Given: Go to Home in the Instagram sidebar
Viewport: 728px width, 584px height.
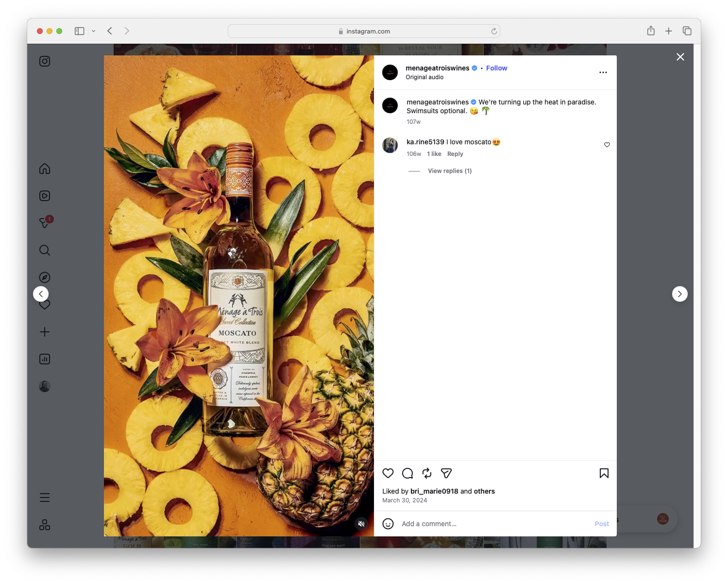Looking at the screenshot, I should [x=45, y=169].
